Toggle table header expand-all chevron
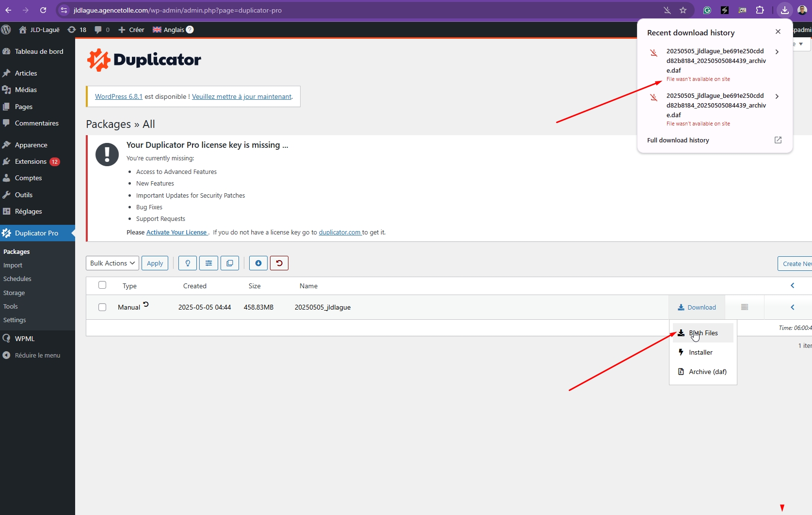Image resolution: width=812 pixels, height=515 pixels. [x=793, y=285]
